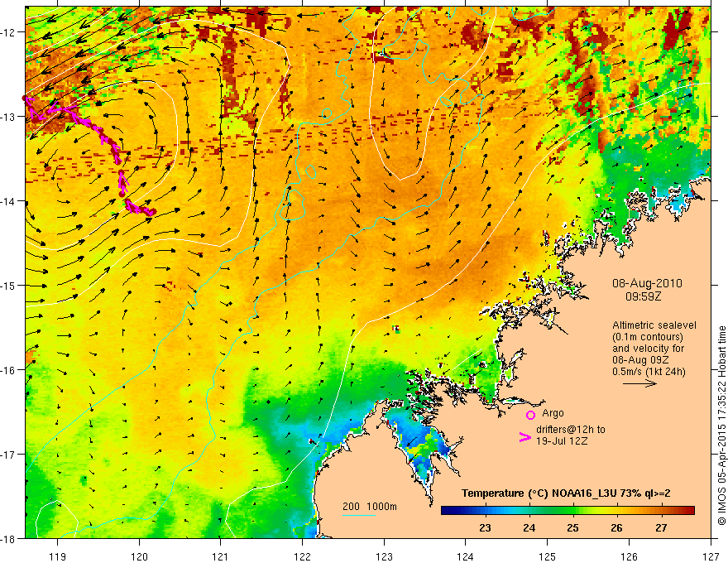Click longitude axis label 121
The height and width of the screenshot is (563, 728).
[x=221, y=556]
